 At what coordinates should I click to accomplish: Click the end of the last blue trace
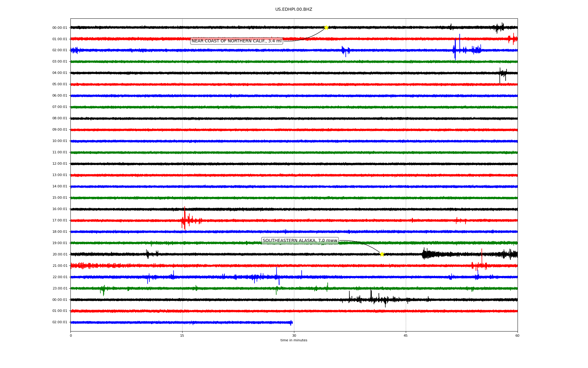[x=292, y=322]
